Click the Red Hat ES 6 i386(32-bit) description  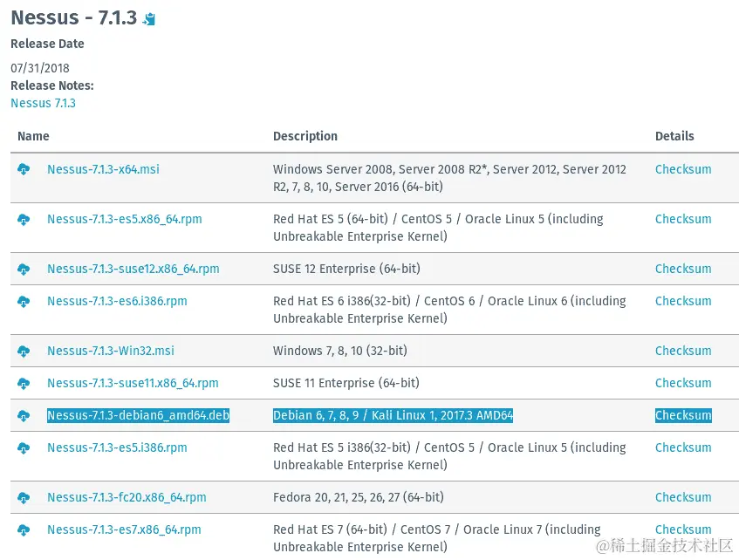(x=449, y=310)
